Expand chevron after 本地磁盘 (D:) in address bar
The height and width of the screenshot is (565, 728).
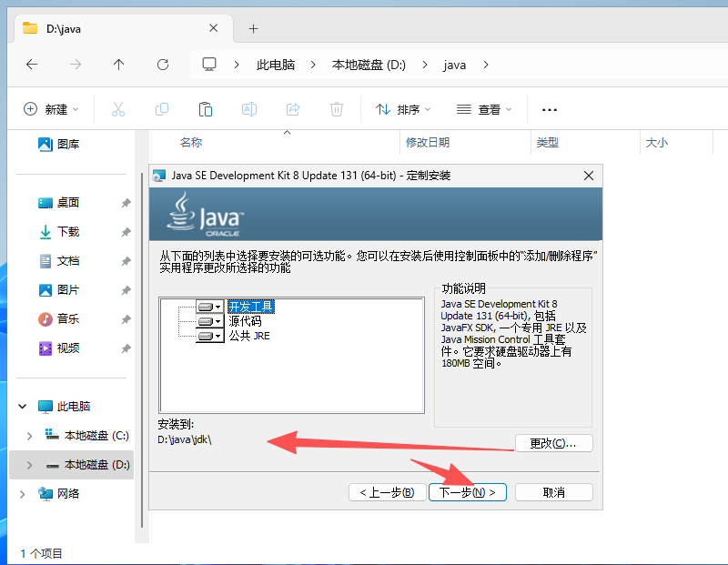tap(425, 65)
